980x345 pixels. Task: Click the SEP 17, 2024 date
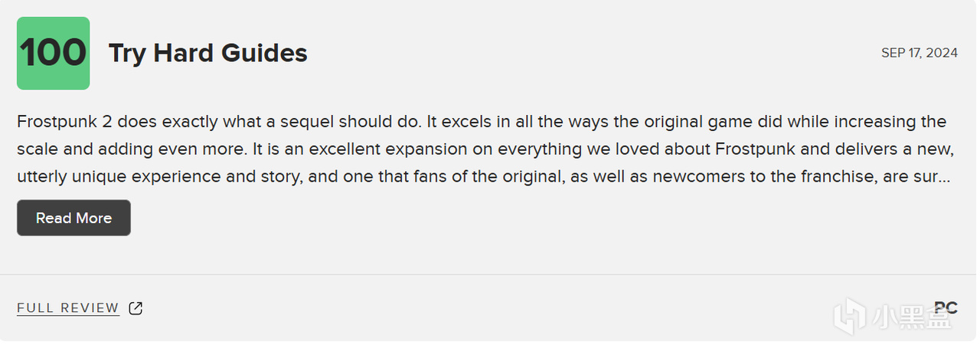pos(919,53)
